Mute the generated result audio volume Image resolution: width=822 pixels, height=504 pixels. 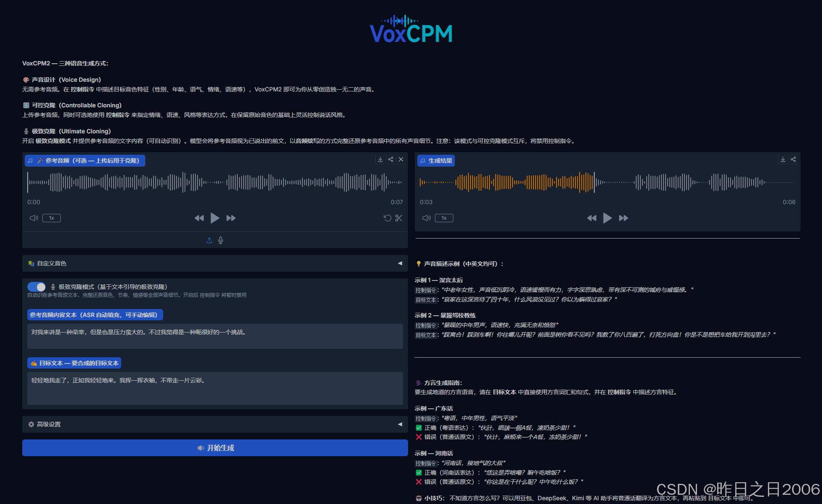point(426,218)
